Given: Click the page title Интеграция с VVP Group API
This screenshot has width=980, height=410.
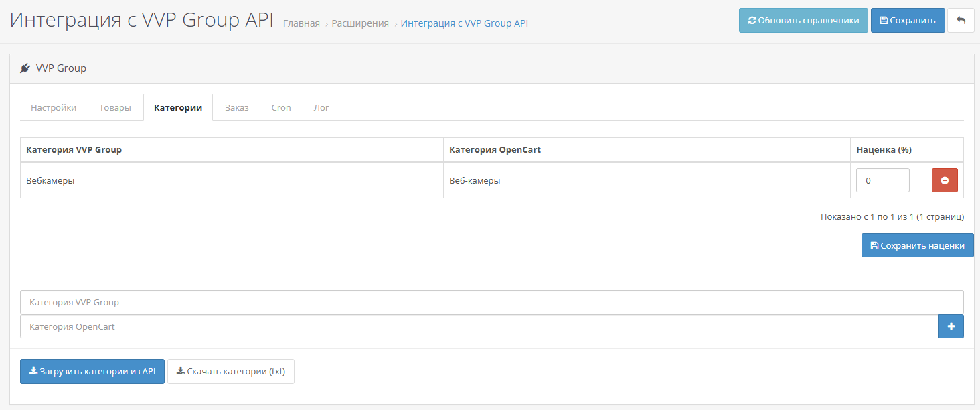Looking at the screenshot, I should (x=142, y=20).
